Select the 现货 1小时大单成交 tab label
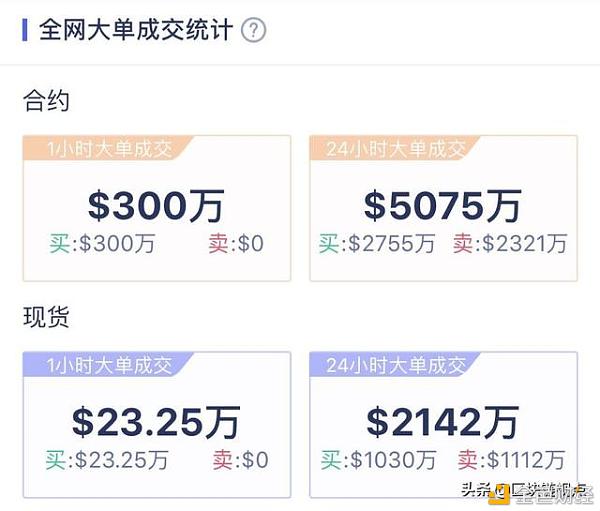 coord(108,365)
